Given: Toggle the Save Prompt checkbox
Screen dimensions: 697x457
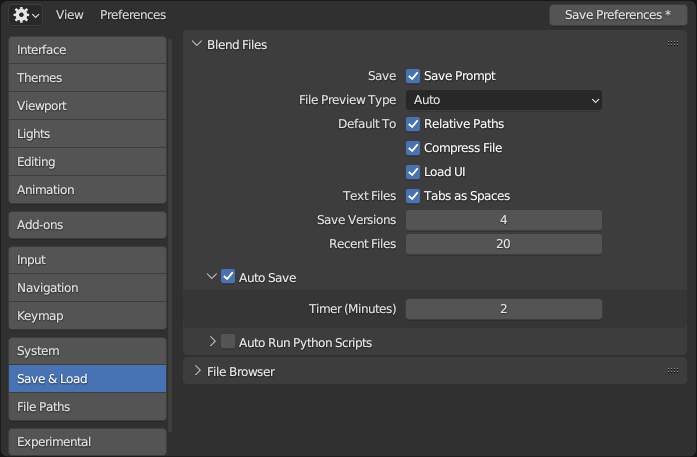Looking at the screenshot, I should [x=413, y=76].
